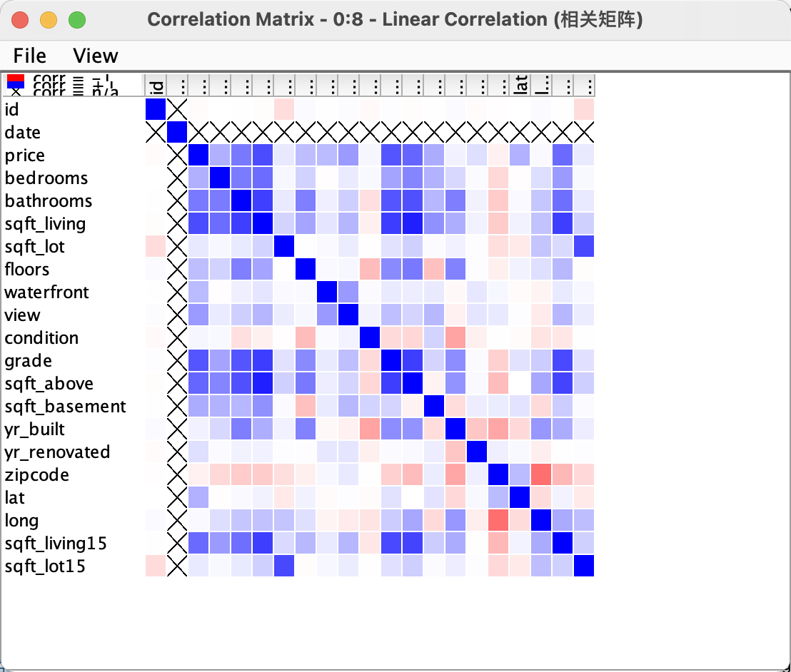
Task: Click the dark blue diagonal cell in waterfront row
Action: [x=327, y=292]
